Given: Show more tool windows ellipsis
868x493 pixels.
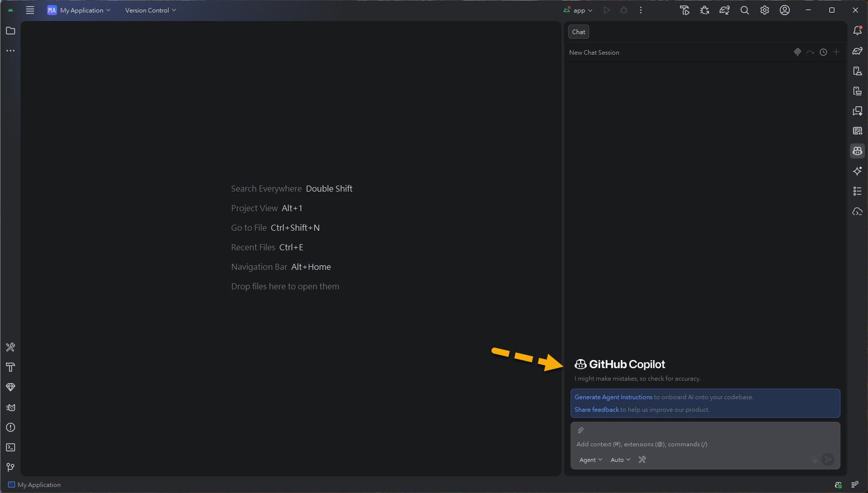Looking at the screenshot, I should (x=11, y=51).
